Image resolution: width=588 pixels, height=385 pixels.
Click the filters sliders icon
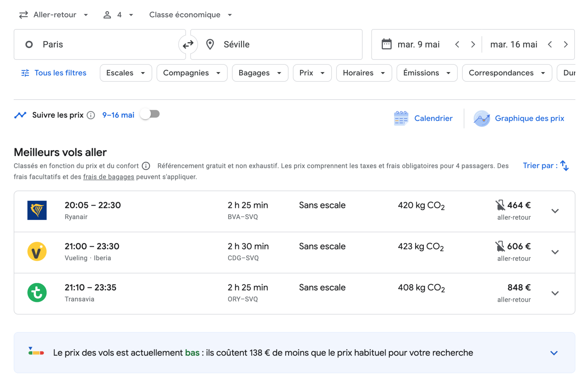(25, 73)
